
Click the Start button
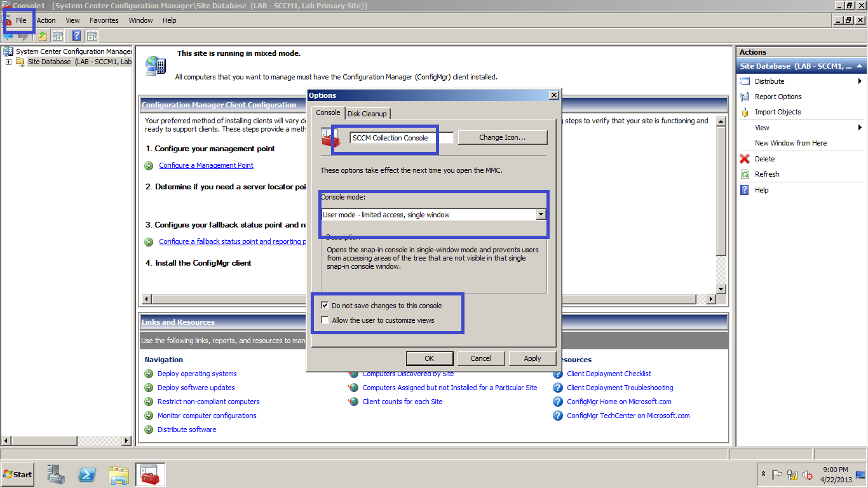click(x=18, y=475)
